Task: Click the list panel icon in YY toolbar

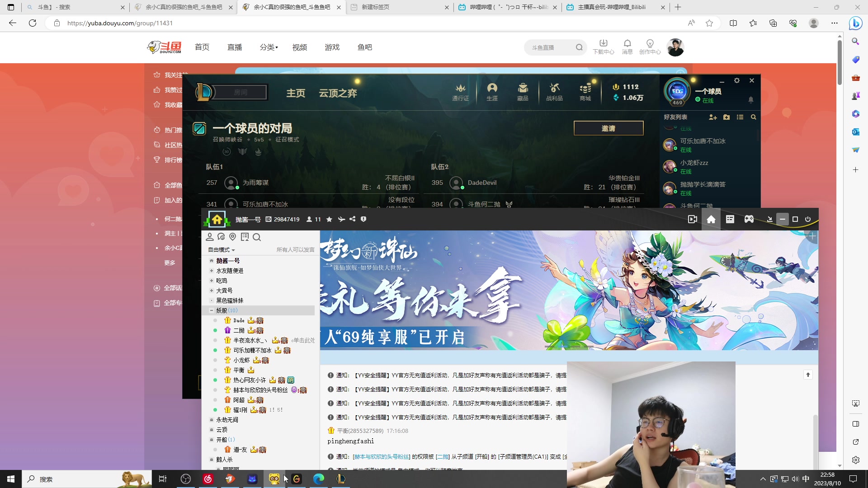Action: coord(730,219)
